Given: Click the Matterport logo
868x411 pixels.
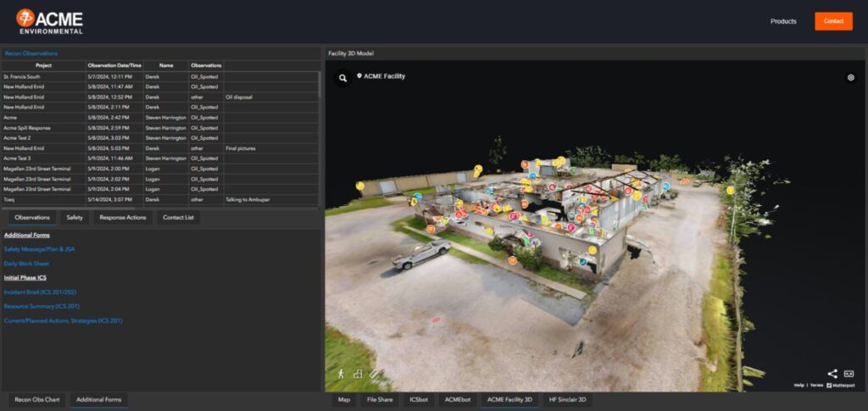Looking at the screenshot, I should tap(841, 385).
